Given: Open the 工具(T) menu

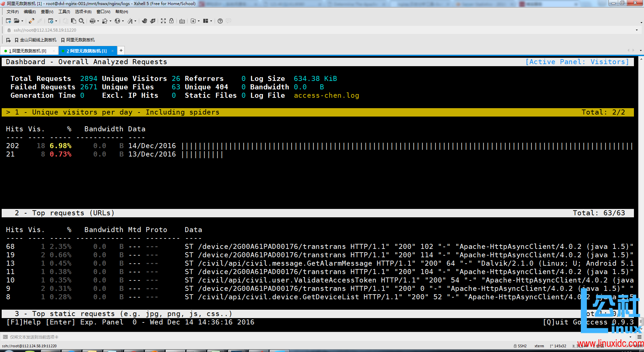Looking at the screenshot, I should point(64,12).
